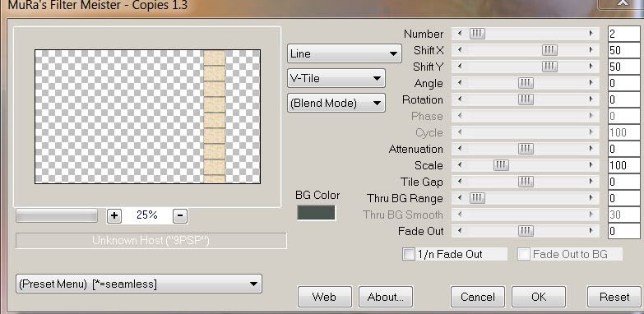This screenshot has height=314, width=644.
Task: Click the Reset button
Action: coord(614,297)
